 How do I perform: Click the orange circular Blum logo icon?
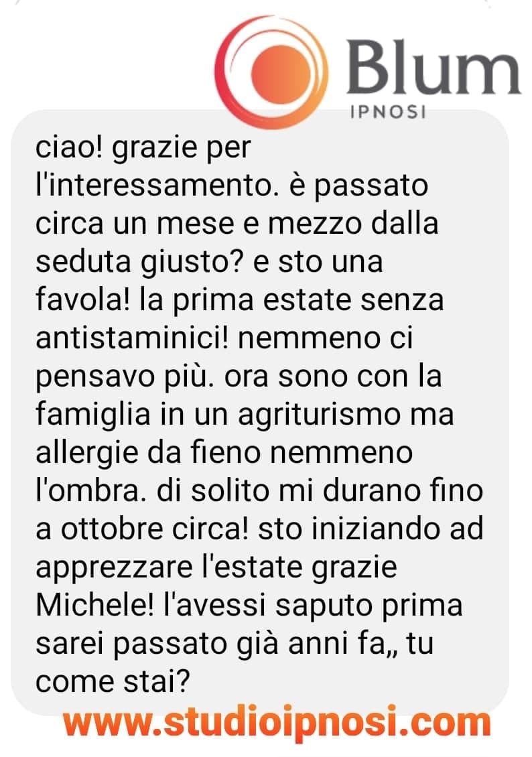tap(271, 72)
